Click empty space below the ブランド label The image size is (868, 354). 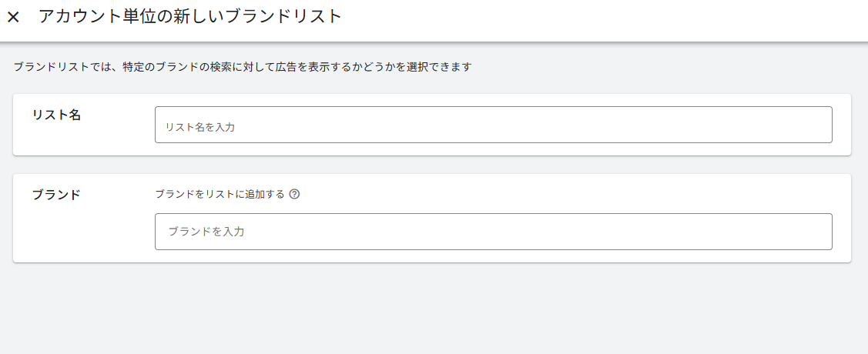coord(77,235)
